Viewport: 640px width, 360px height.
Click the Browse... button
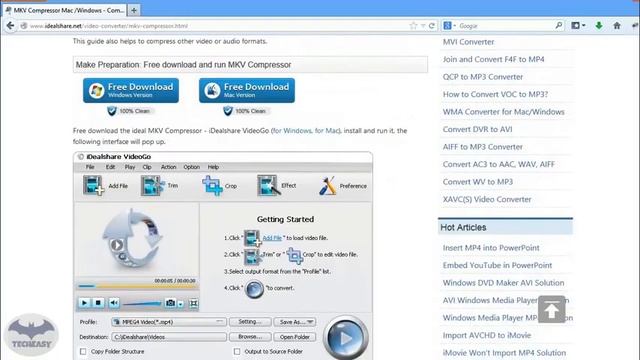coord(250,337)
